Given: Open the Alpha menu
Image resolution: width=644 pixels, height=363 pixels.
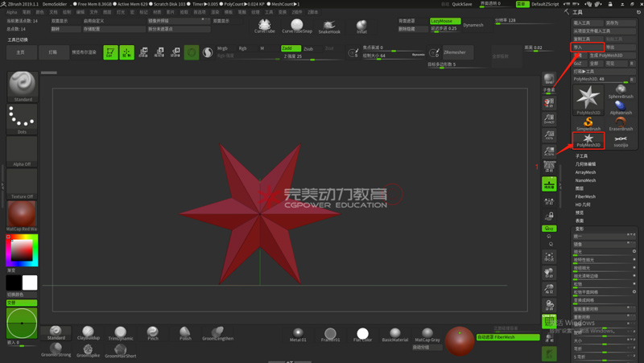Looking at the screenshot, I should pyautogui.click(x=11, y=13).
